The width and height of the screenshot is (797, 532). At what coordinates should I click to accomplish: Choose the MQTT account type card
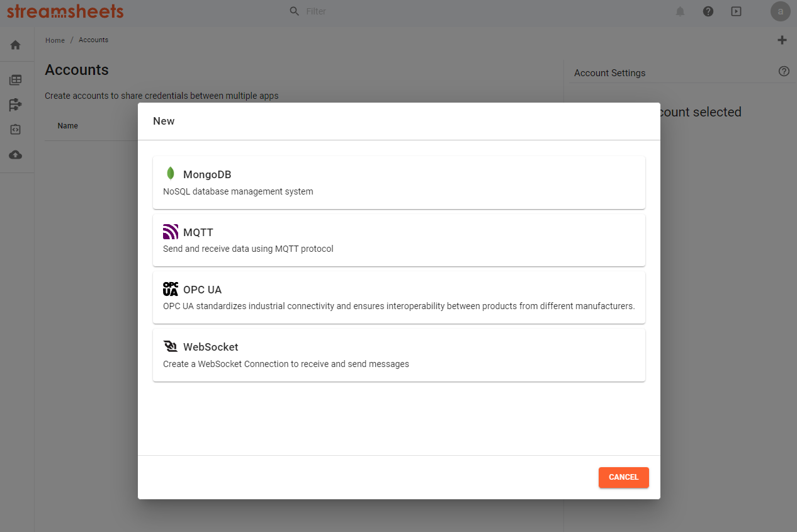399,240
